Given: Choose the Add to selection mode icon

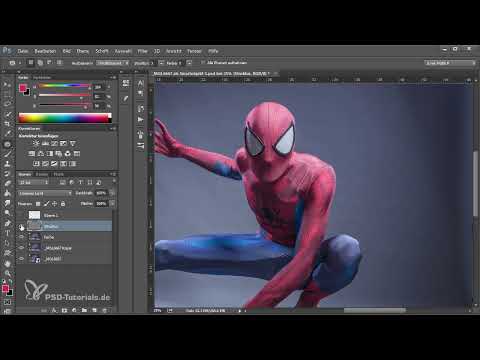Looking at the screenshot, I should click(40, 62).
